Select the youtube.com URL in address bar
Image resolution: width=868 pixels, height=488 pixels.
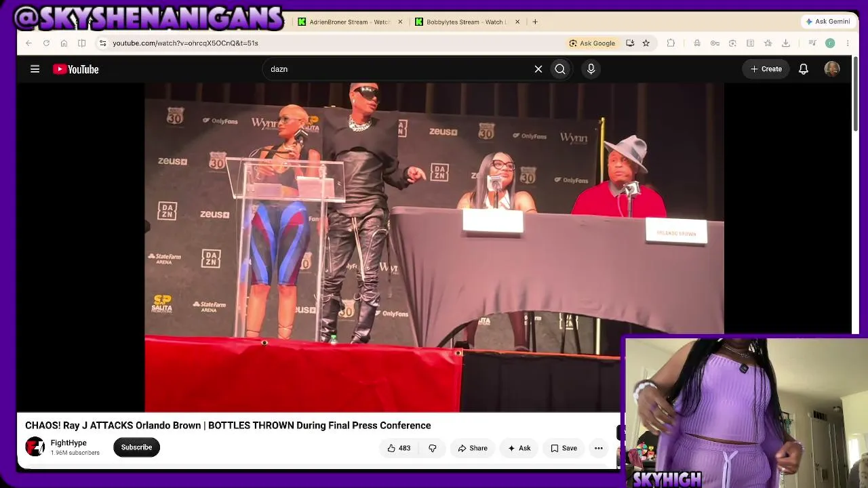pos(185,43)
